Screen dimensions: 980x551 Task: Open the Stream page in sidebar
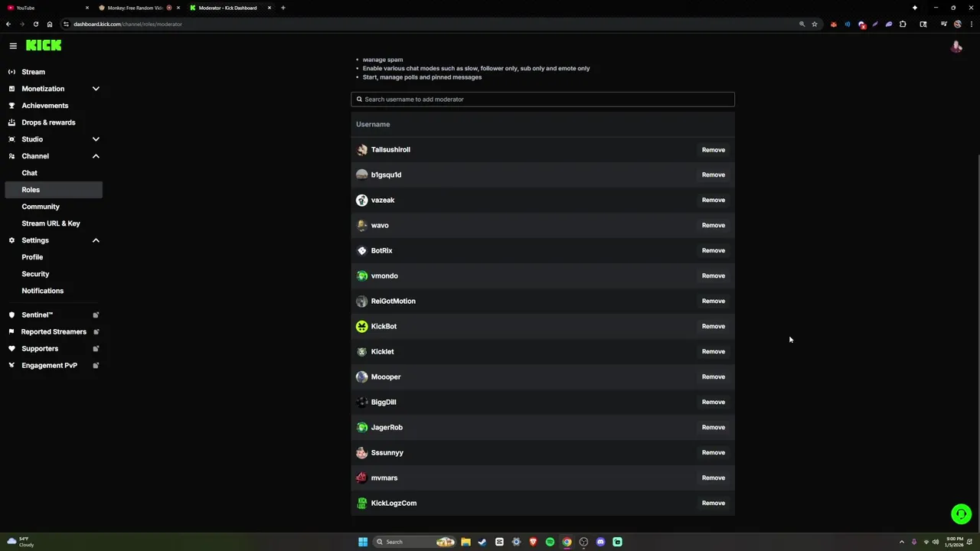point(33,72)
